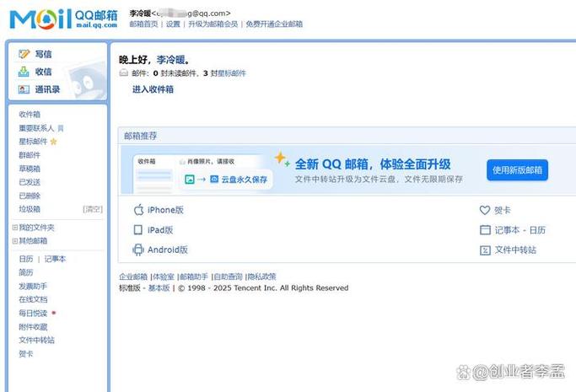
Task: Expand 其他邮箱 tree node
Action: tap(14, 241)
